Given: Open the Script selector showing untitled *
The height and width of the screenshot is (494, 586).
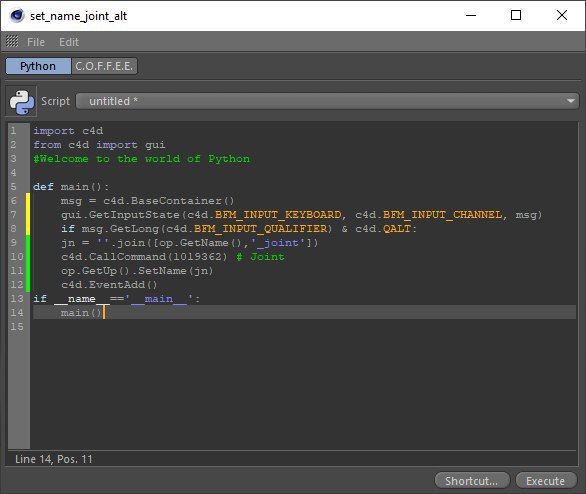Looking at the screenshot, I should click(x=327, y=101).
